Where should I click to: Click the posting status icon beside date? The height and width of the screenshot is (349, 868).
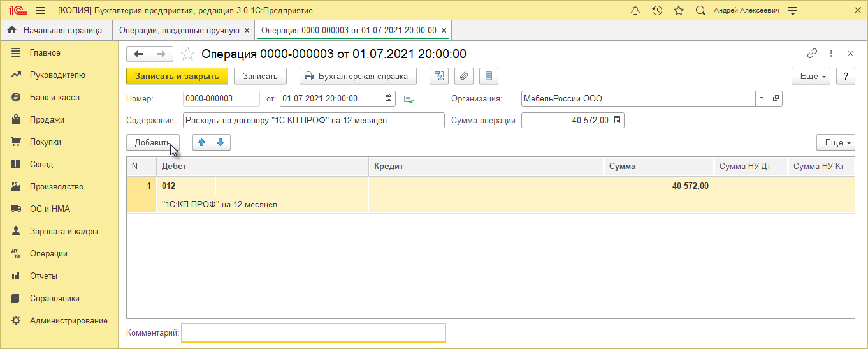[409, 99]
